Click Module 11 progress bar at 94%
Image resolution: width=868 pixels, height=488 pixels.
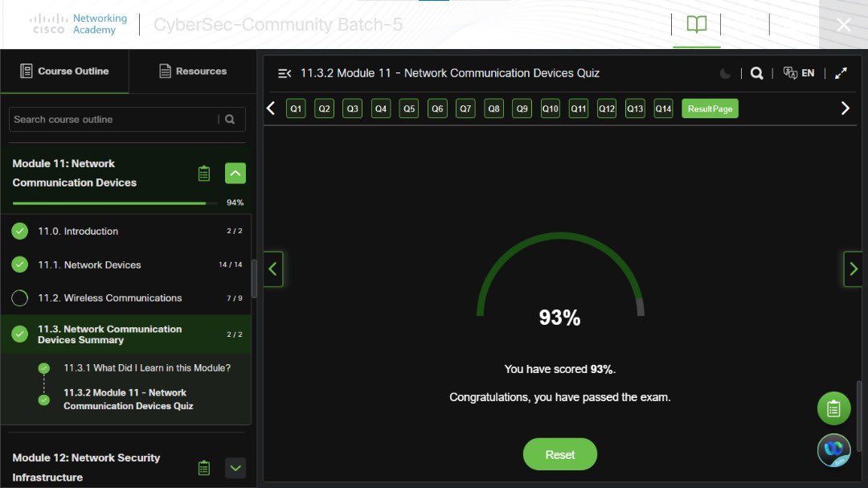click(115, 203)
